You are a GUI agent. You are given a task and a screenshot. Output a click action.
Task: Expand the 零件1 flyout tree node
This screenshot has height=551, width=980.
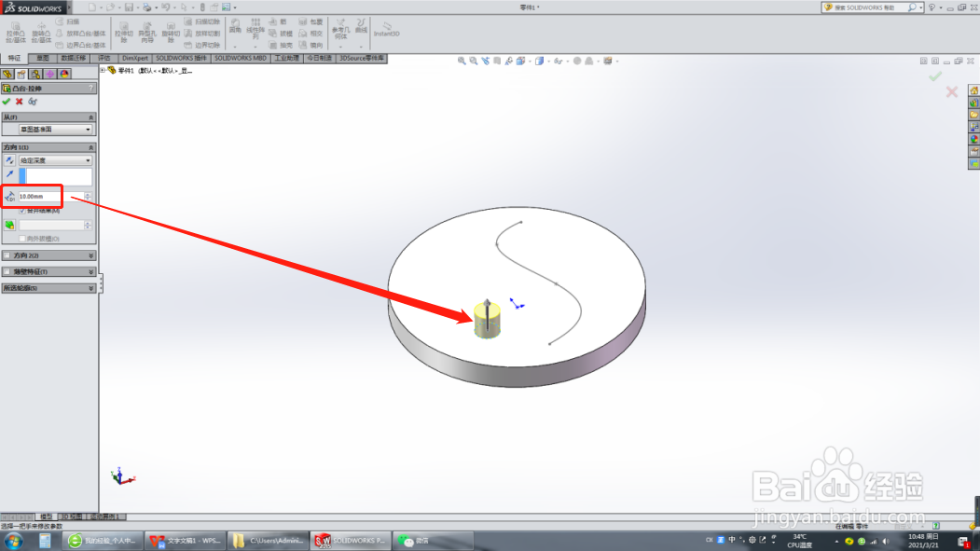(x=104, y=71)
